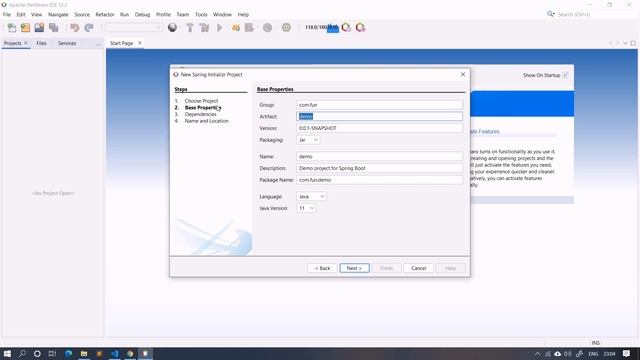Click the Description text field
Image resolution: width=640 pixels, height=360 pixels.
pyautogui.click(x=379, y=168)
